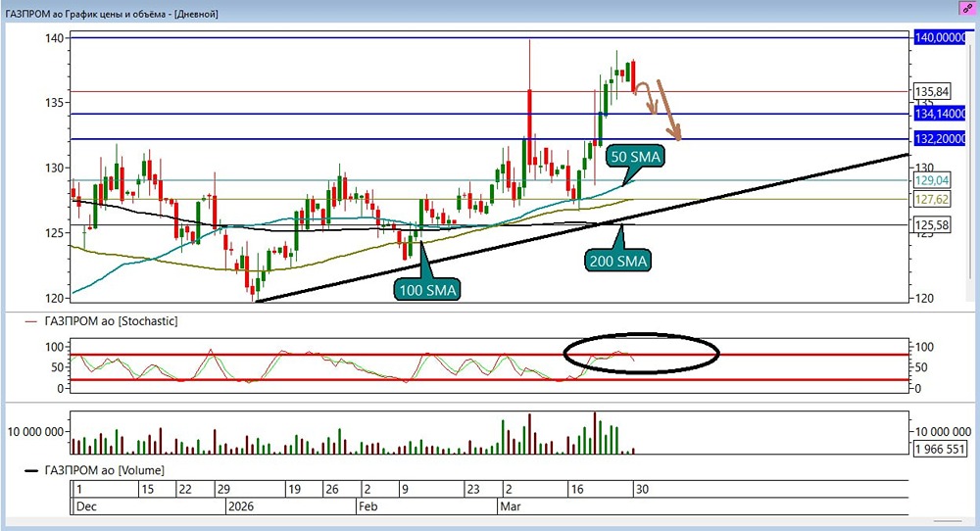The height and width of the screenshot is (531, 980).
Task: Click date label '16' on the time axis
Action: click(x=577, y=489)
